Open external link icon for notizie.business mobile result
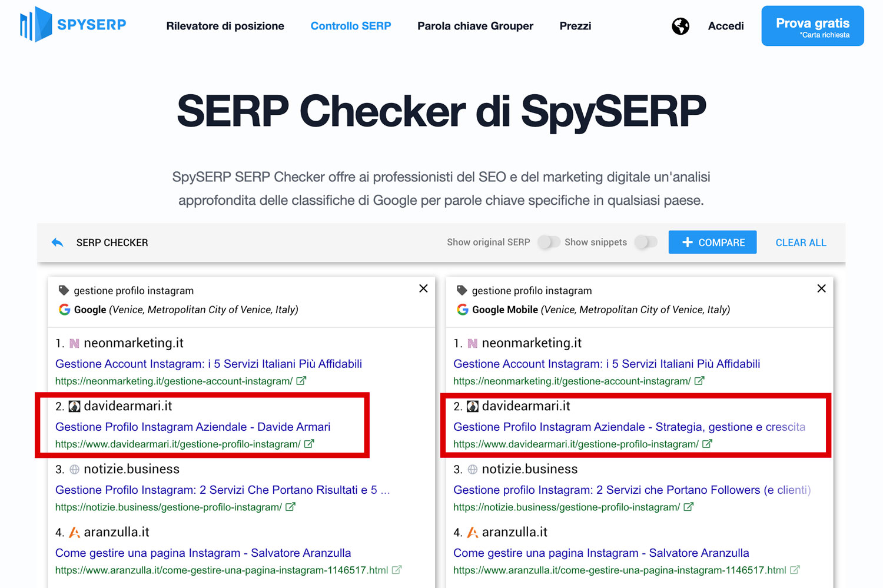This screenshot has height=588, width=883. pos(689,507)
